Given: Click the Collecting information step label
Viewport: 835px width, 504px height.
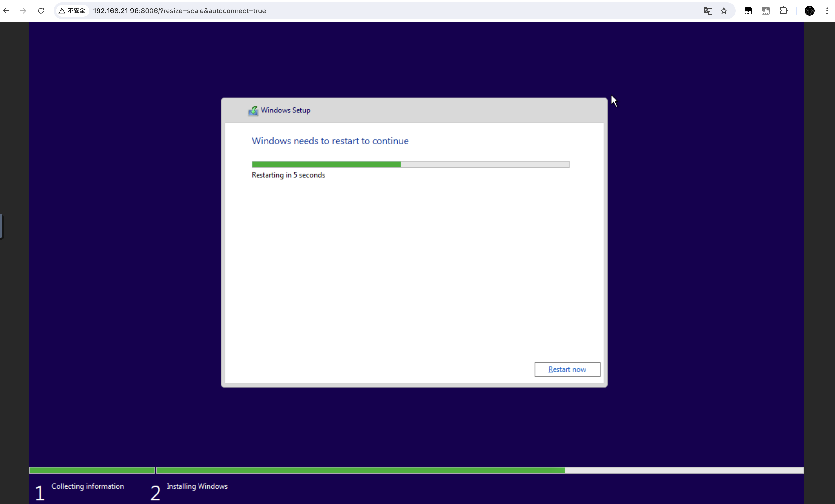Looking at the screenshot, I should [x=88, y=486].
